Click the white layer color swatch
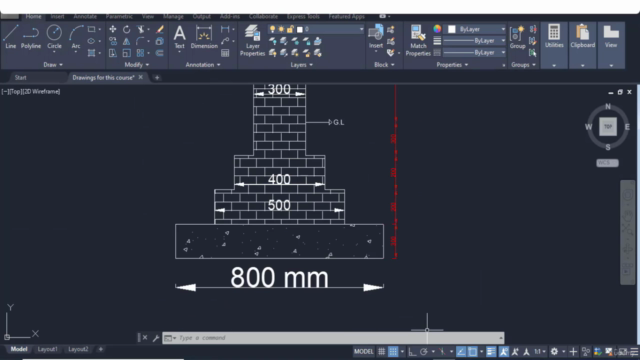This screenshot has width=640, height=360. 300,29
